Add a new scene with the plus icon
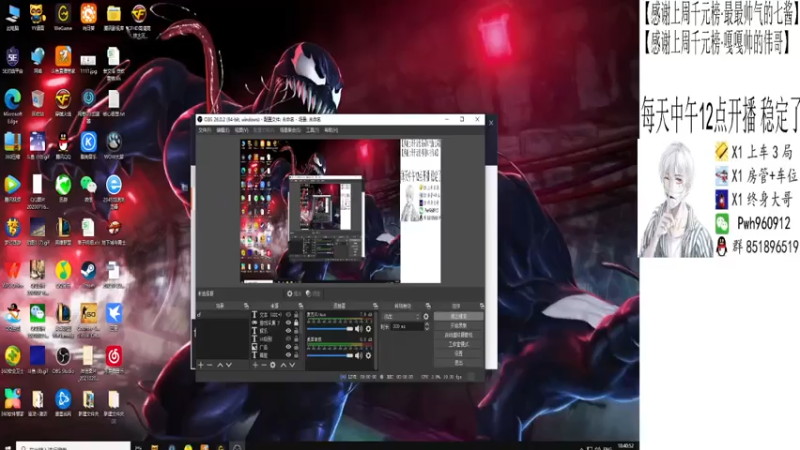Screen dimensions: 800x450 pyautogui.click(x=201, y=365)
